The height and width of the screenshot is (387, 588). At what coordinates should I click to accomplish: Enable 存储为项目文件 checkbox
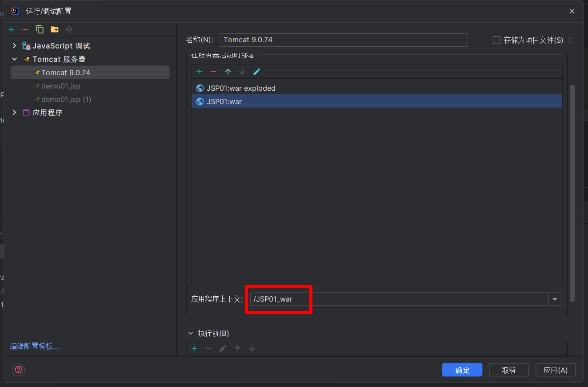(497, 40)
